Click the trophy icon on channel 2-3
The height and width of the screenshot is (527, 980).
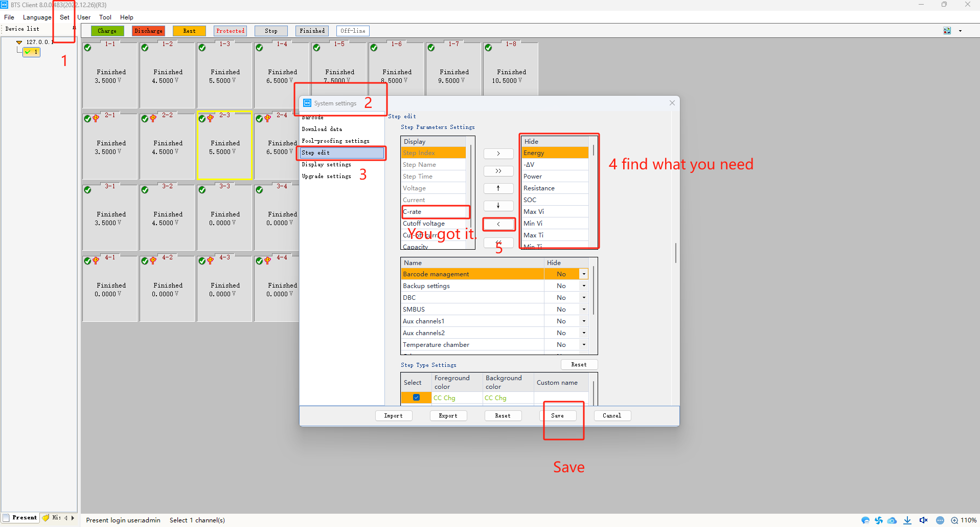210,118
